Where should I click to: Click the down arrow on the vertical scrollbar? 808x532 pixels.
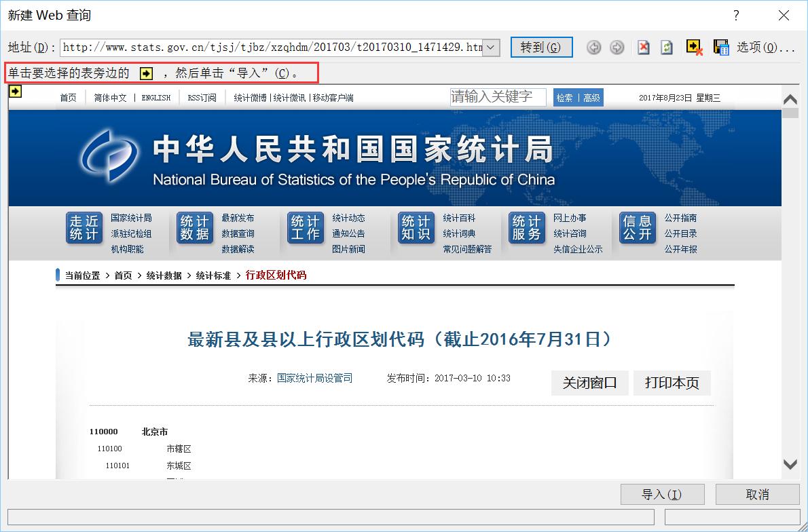click(x=790, y=465)
